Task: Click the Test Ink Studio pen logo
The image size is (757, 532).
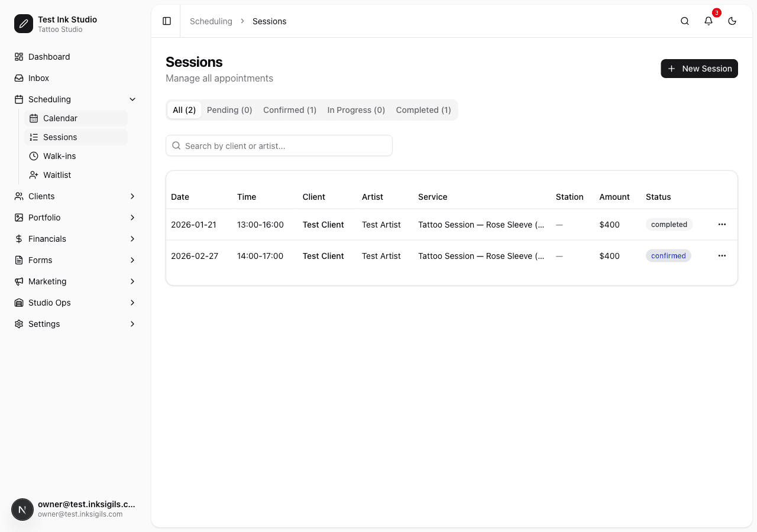Action: [23, 24]
